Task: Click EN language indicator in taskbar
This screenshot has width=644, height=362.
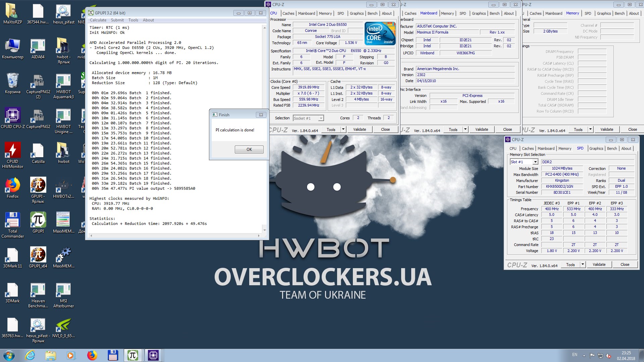Action: pyautogui.click(x=575, y=355)
